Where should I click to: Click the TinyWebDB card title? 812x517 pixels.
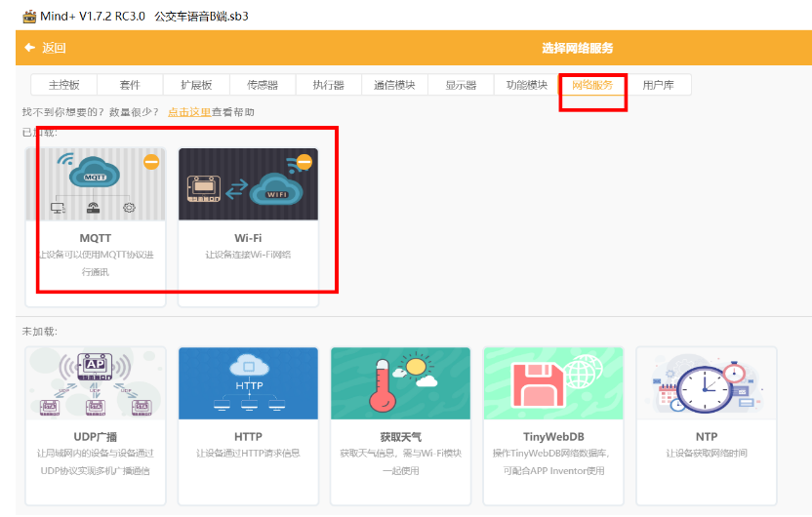pyautogui.click(x=553, y=437)
